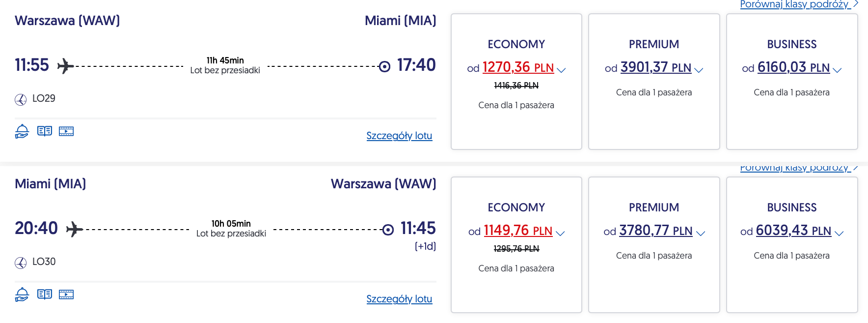Open Szczegóły lotu for Warszawa to Miami flight

[399, 136]
